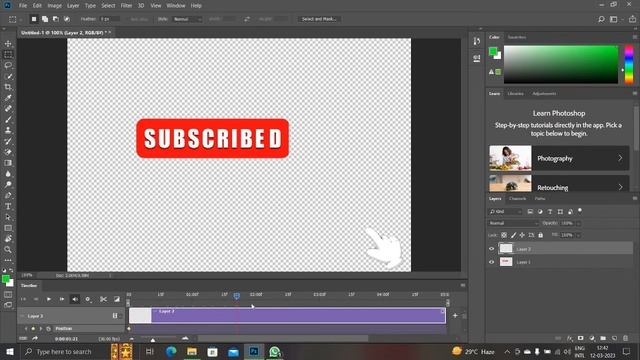The height and width of the screenshot is (360, 640).
Task: Toggle lock all for layer
Action: 540,235
